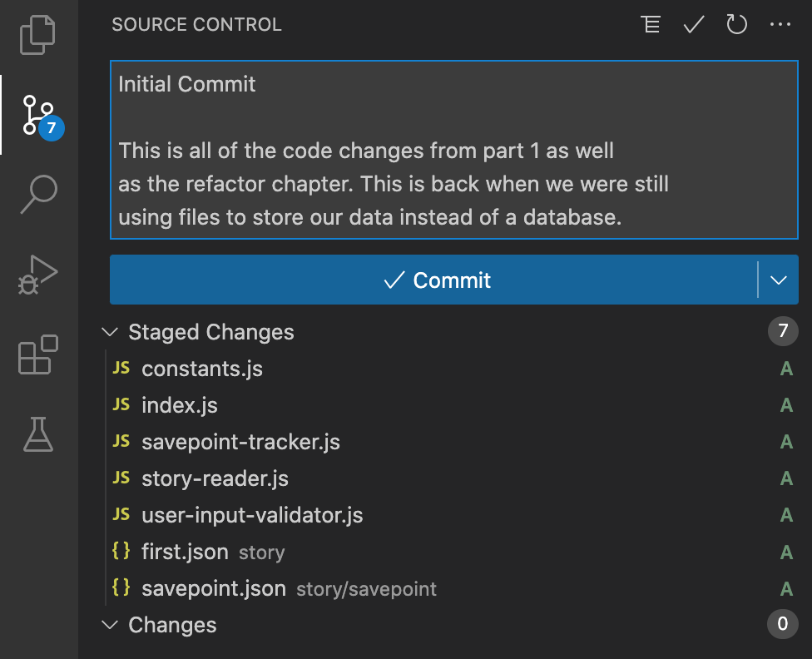Open savepoint.json from story/savepoint
This screenshot has height=659, width=812.
coord(214,588)
